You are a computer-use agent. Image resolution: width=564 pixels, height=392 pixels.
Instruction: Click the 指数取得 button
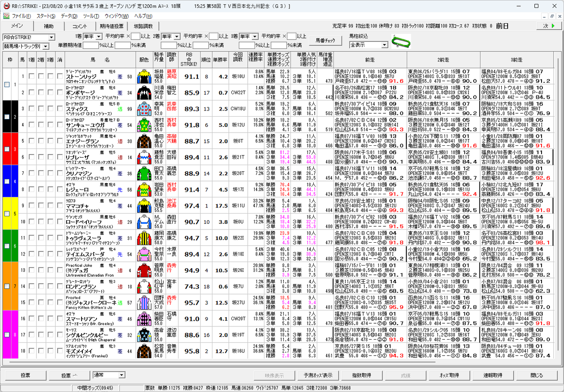coord(361,375)
